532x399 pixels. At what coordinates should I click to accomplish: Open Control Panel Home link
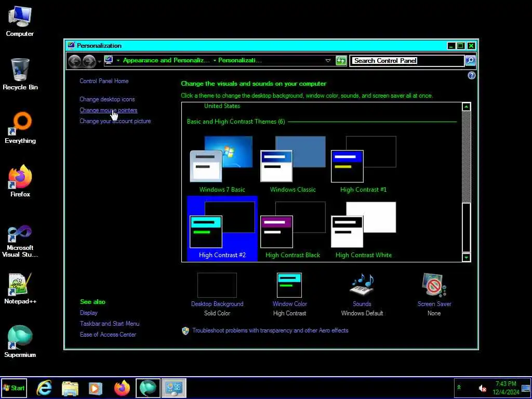(x=104, y=81)
